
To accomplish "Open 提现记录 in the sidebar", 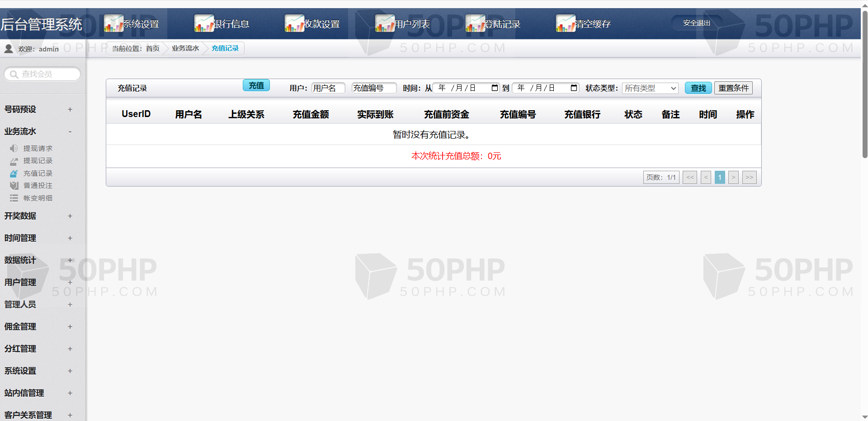I will (x=38, y=161).
